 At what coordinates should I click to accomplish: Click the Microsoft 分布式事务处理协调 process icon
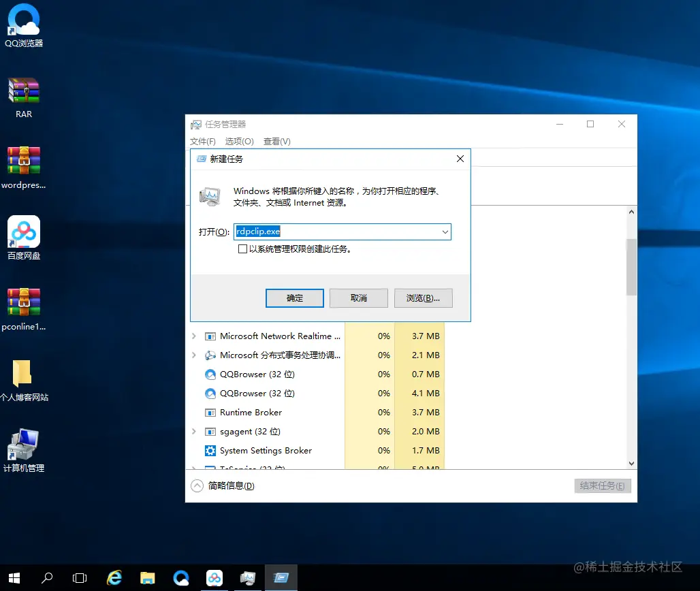click(x=210, y=355)
